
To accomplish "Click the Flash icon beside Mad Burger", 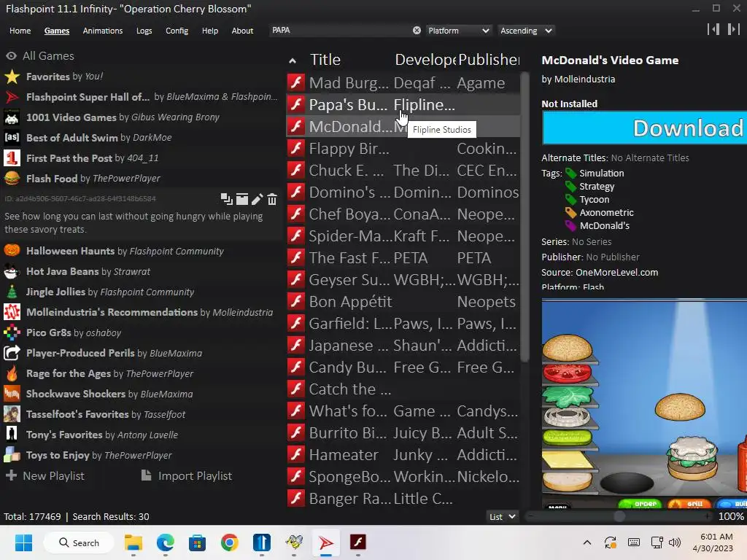I will point(296,83).
